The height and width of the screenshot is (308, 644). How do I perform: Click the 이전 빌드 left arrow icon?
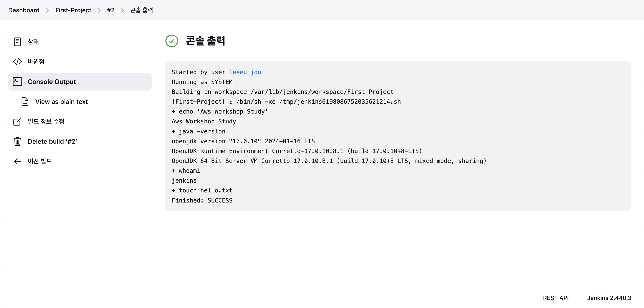[17, 161]
